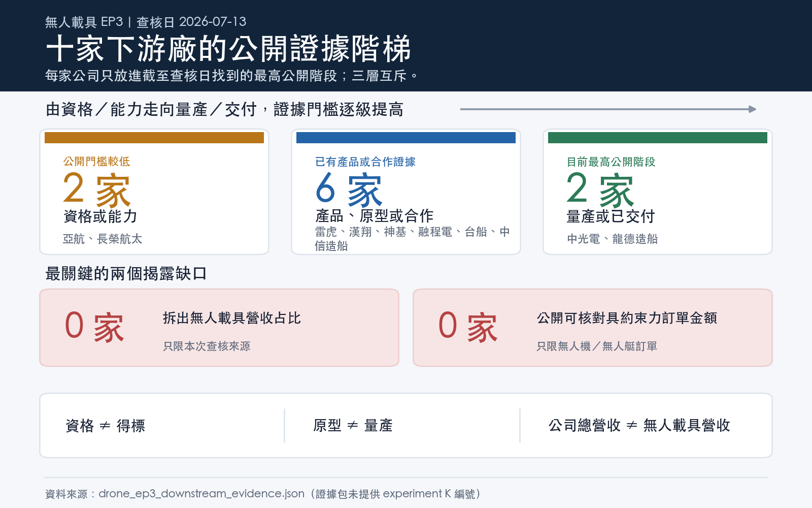Click the company list starting with 雷虎、漢翔

(x=412, y=239)
